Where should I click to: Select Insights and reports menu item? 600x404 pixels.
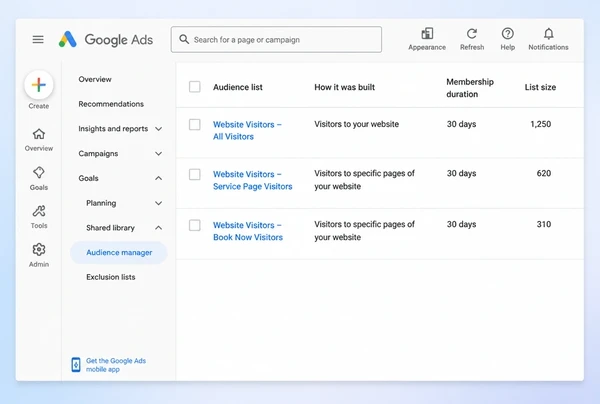tap(113, 129)
